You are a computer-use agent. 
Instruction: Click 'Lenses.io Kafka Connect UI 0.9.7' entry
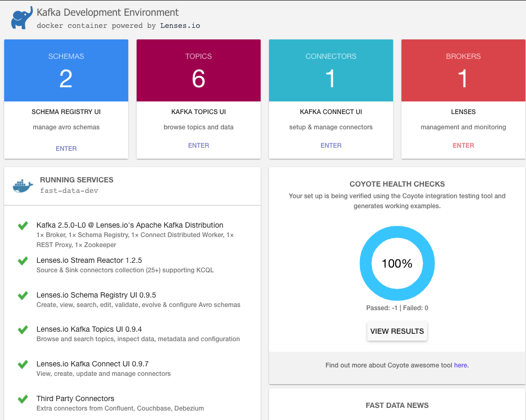click(x=92, y=364)
